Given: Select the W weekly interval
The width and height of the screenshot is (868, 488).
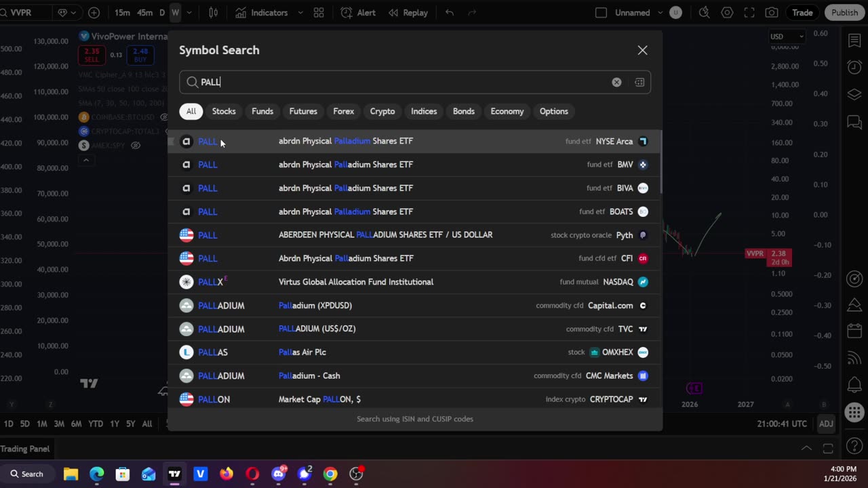Looking at the screenshot, I should (175, 12).
